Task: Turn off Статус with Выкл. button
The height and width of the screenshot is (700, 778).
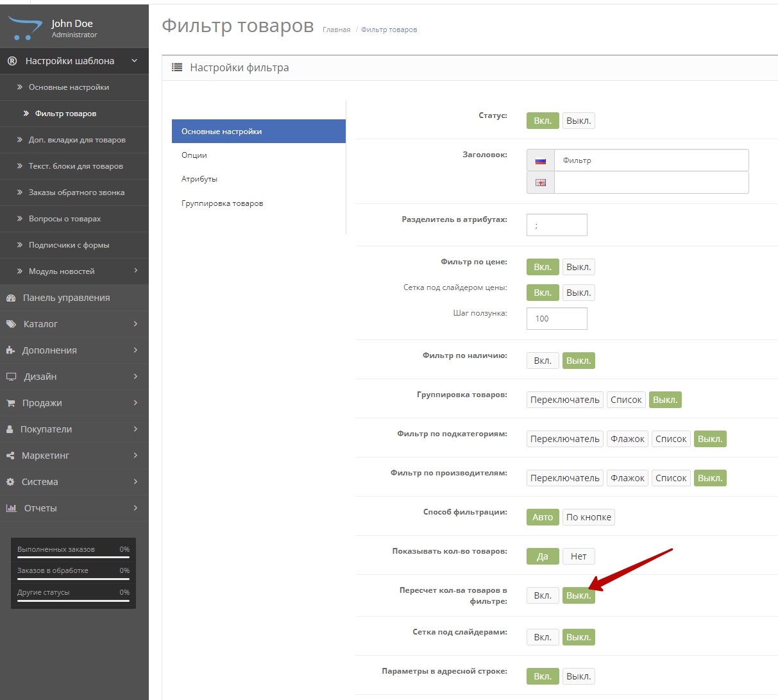Action: click(578, 121)
